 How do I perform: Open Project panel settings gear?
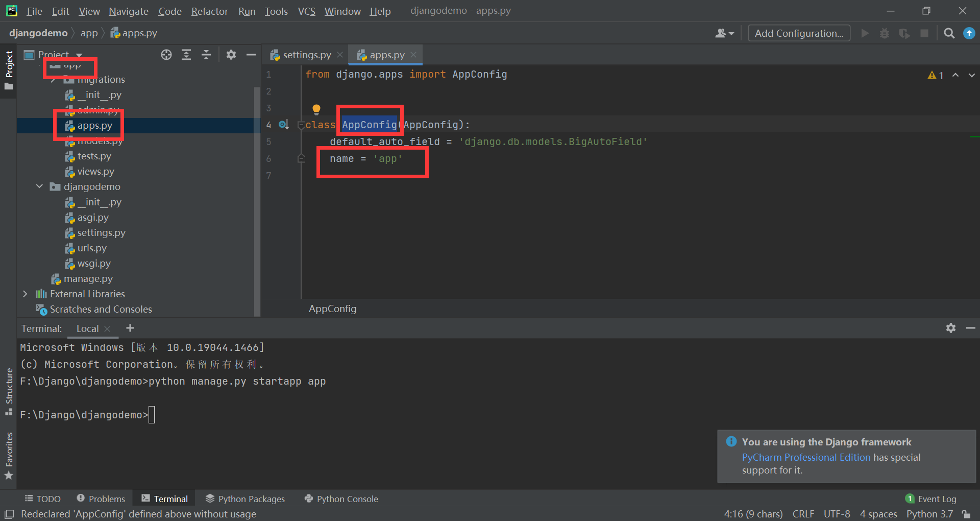[231, 55]
